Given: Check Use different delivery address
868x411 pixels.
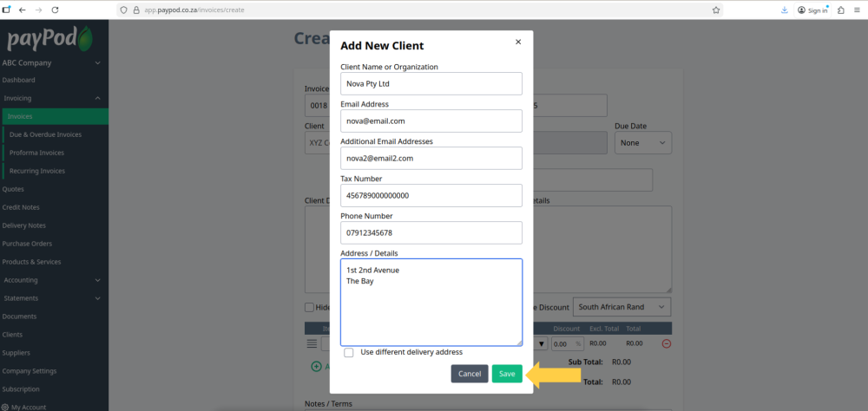Looking at the screenshot, I should click(349, 352).
